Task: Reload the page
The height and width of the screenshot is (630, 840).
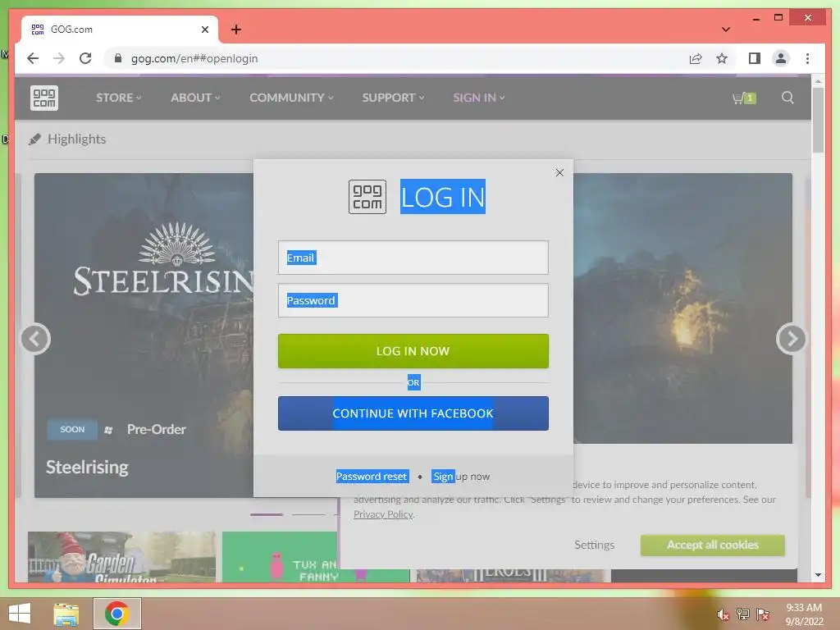Action: [x=85, y=58]
